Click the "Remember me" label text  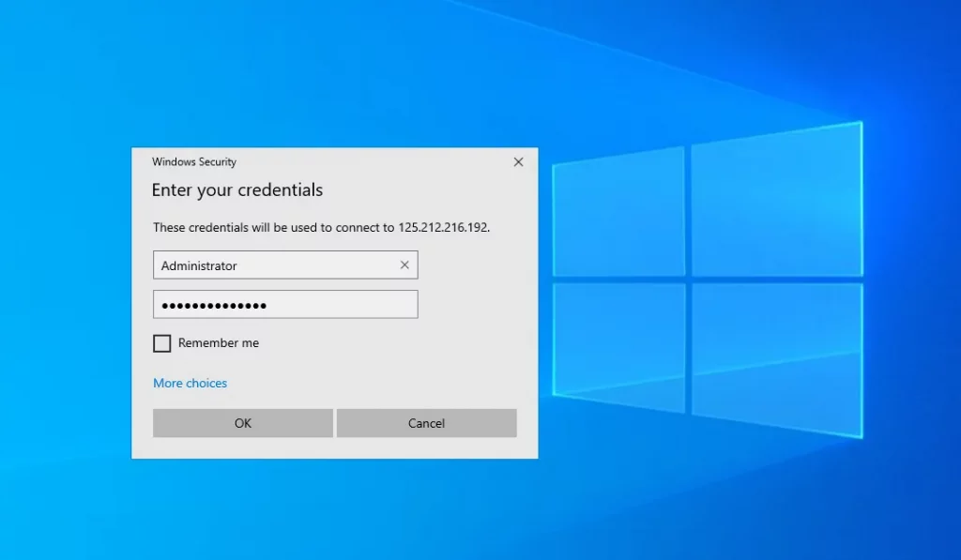pos(219,343)
